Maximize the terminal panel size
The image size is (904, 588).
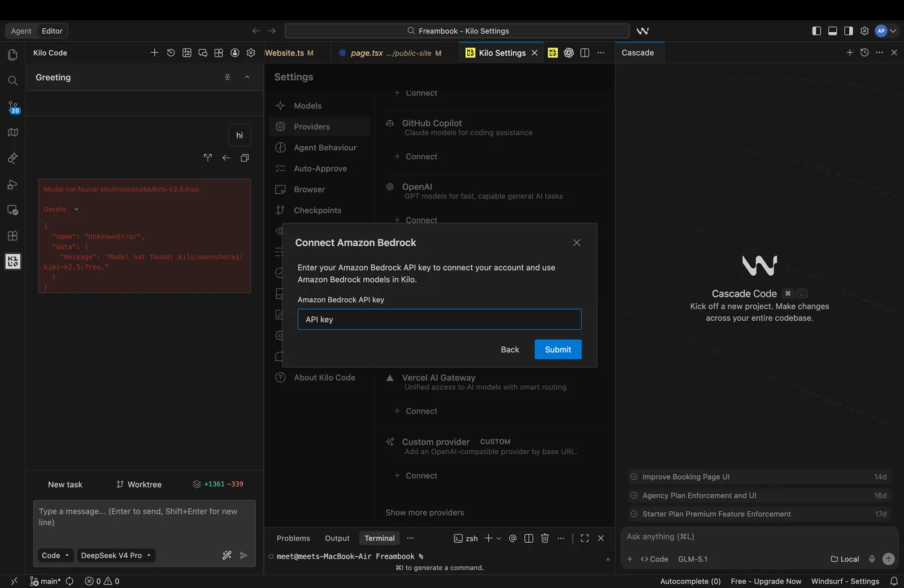coord(585,538)
